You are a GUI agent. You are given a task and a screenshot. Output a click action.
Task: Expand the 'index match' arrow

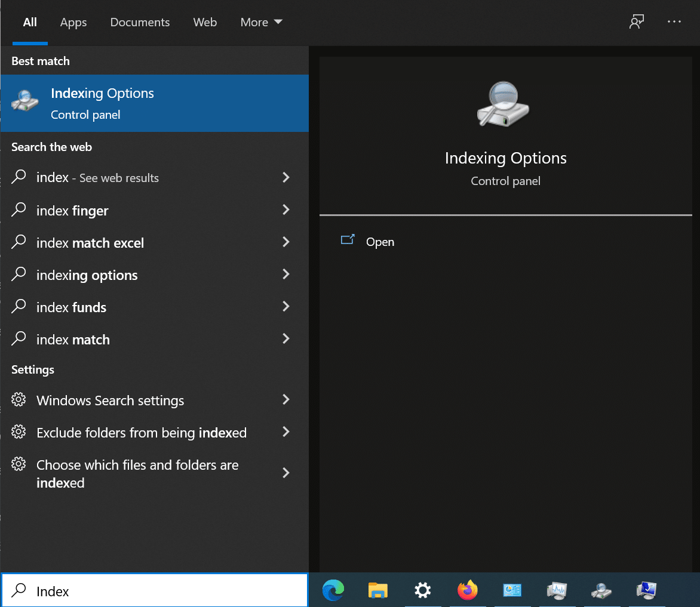pos(286,338)
